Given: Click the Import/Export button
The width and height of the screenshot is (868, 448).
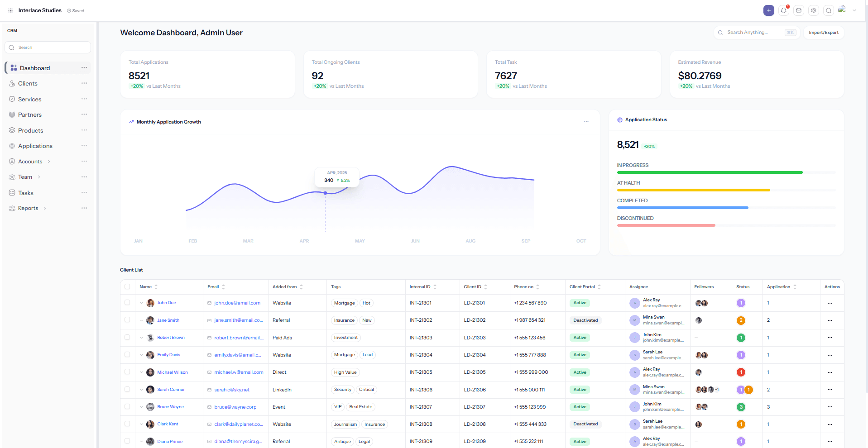Looking at the screenshot, I should [x=824, y=33].
